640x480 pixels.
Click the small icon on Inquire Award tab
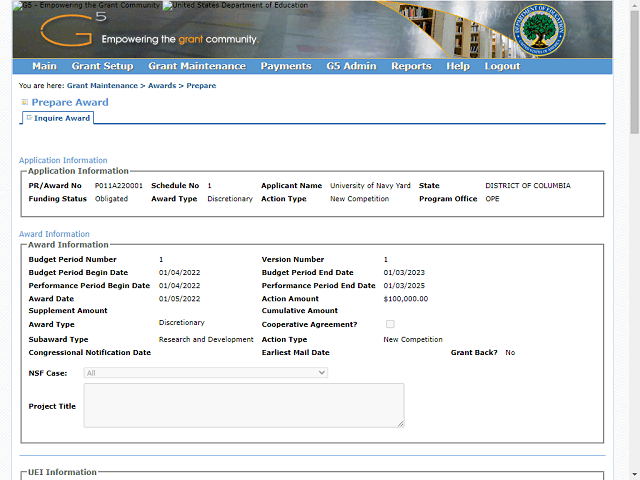29,118
